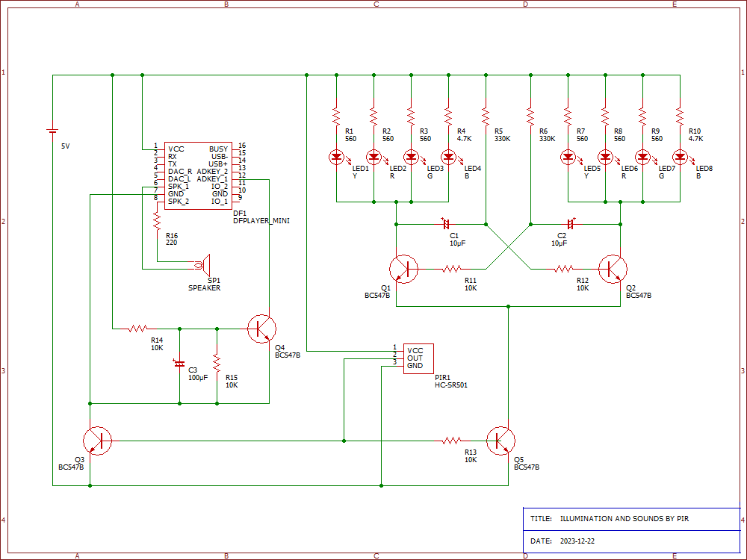747x560 pixels.
Task: Select transistor Q5 symbol
Action: tap(500, 441)
